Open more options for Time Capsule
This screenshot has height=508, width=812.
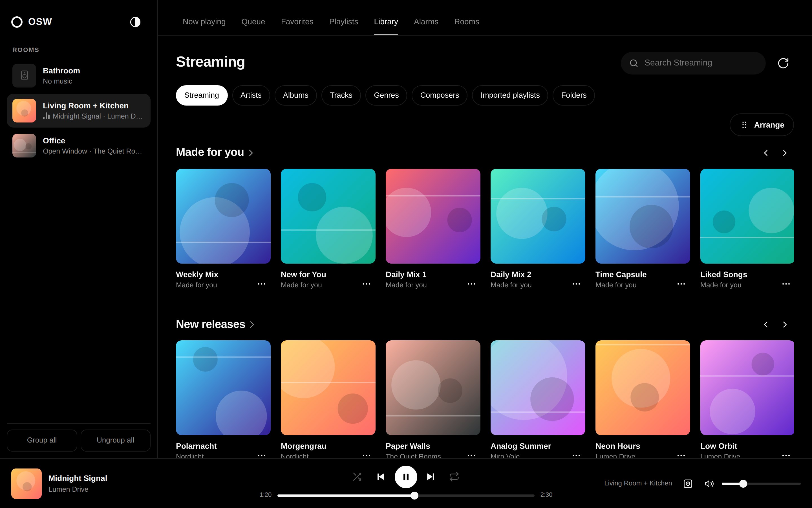click(x=681, y=284)
